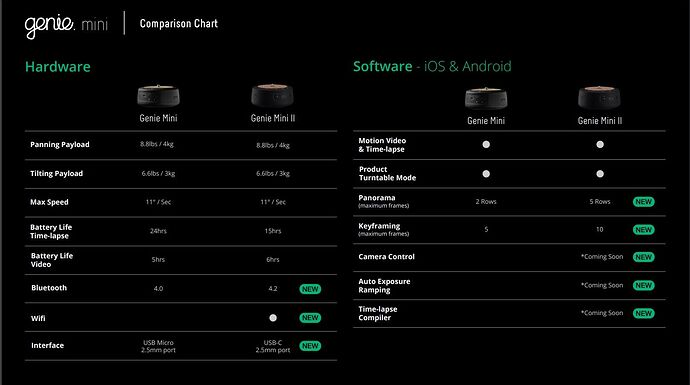Click *Coming Soon in the Camera Control row
The width and height of the screenshot is (690, 385).
(602, 257)
